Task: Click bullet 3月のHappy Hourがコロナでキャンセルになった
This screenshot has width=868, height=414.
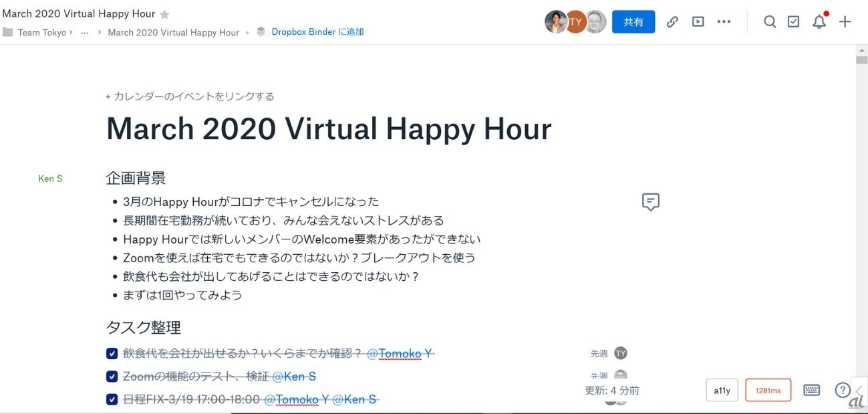Action: point(251,201)
